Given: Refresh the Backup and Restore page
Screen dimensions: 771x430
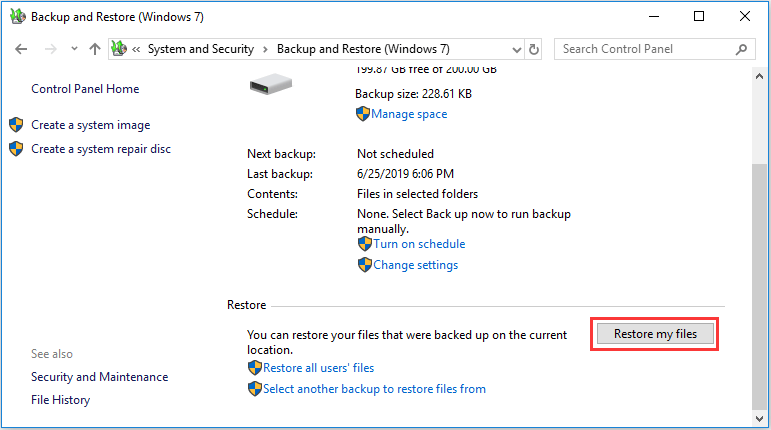Looking at the screenshot, I should tap(534, 49).
